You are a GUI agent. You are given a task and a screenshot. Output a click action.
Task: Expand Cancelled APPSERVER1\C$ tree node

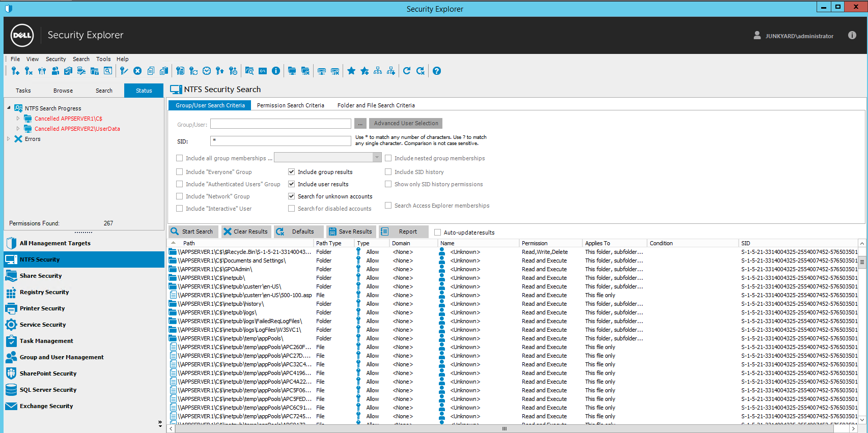point(18,119)
